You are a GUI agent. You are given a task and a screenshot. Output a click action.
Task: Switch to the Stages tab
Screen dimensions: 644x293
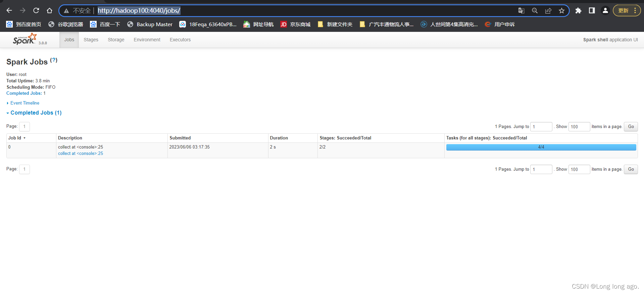(91, 40)
